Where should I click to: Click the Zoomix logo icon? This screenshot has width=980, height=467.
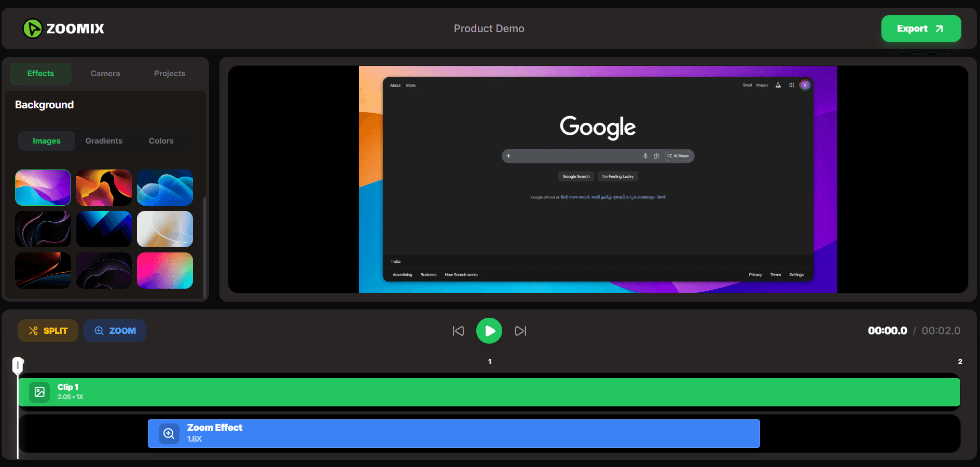click(33, 29)
